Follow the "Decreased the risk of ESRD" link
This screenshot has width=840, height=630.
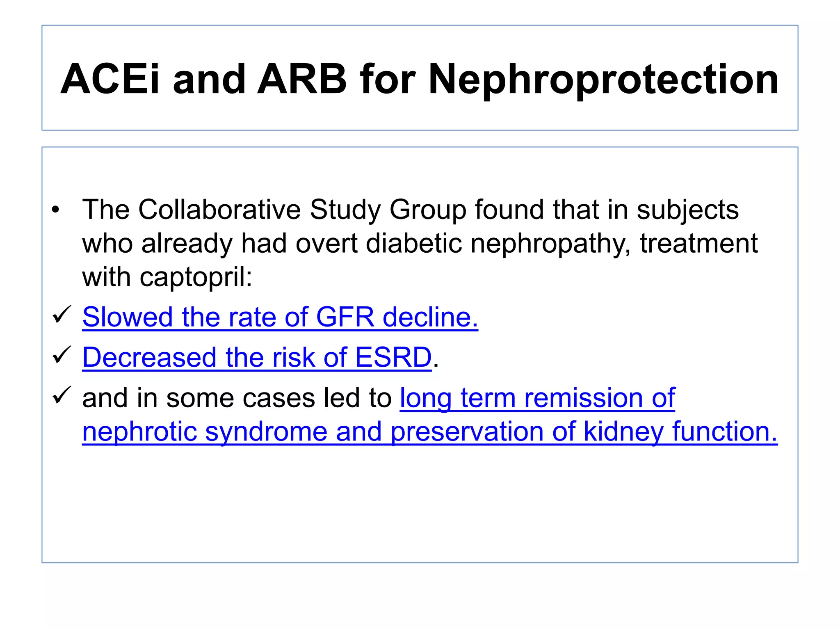tap(257, 357)
